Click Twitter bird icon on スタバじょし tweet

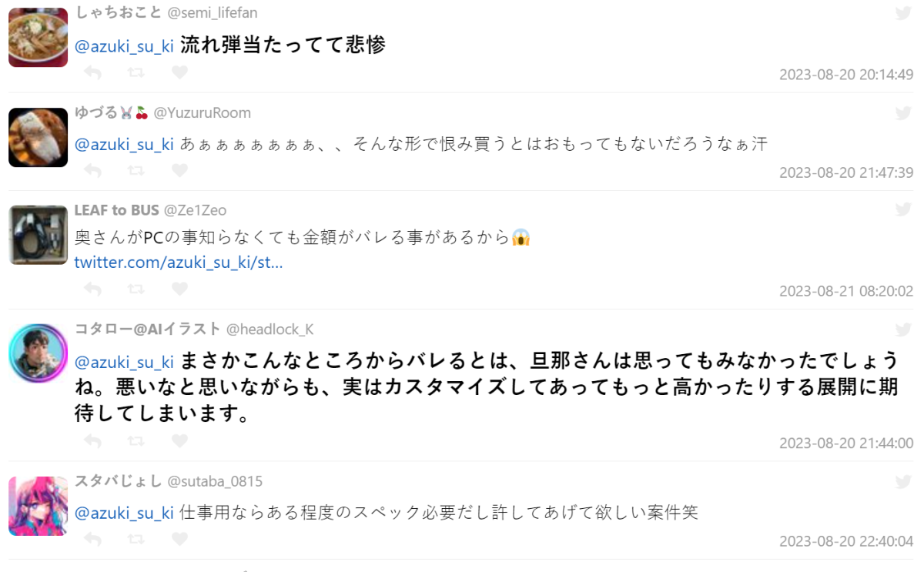903,482
